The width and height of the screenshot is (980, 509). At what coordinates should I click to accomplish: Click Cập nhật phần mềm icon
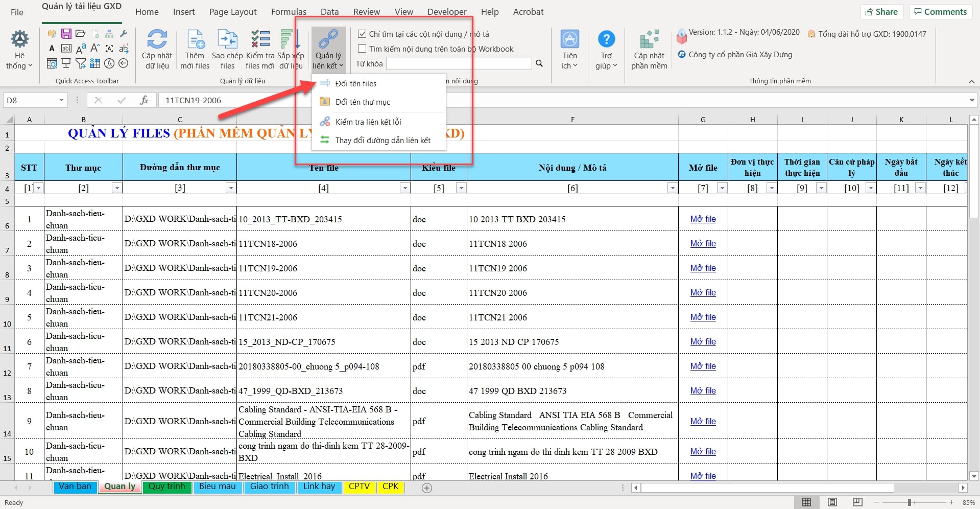649,40
